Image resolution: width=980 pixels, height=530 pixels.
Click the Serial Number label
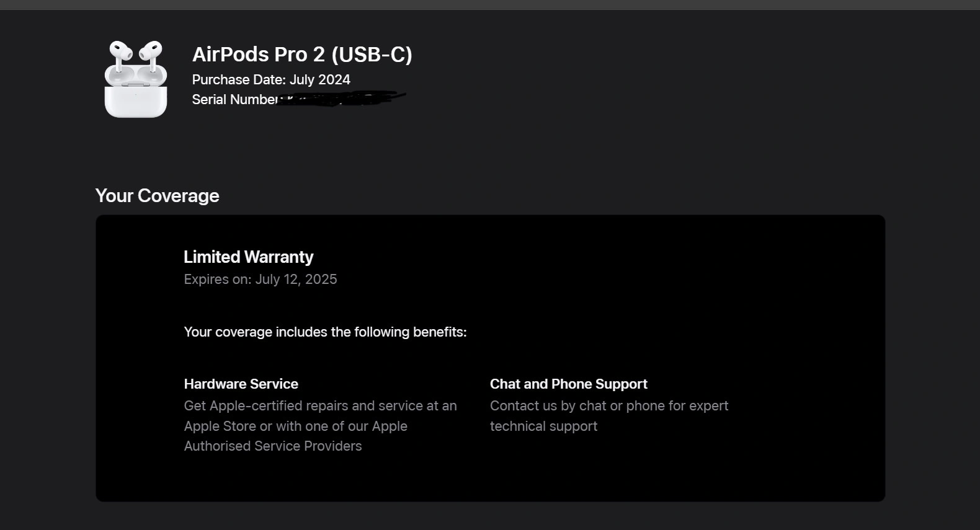234,99
